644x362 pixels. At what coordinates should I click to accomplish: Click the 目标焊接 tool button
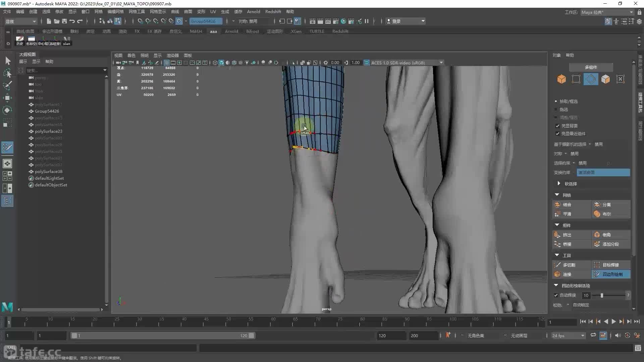coord(611,265)
